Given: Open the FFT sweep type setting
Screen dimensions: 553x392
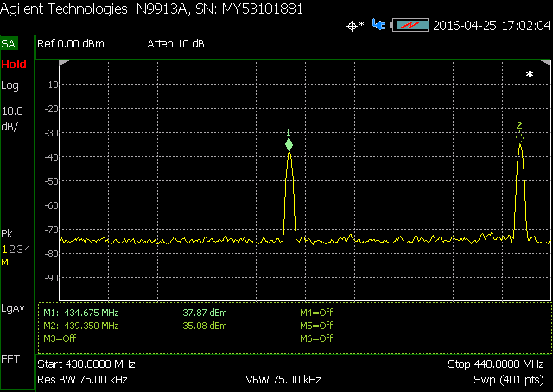Looking at the screenshot, I should click(x=10, y=358).
